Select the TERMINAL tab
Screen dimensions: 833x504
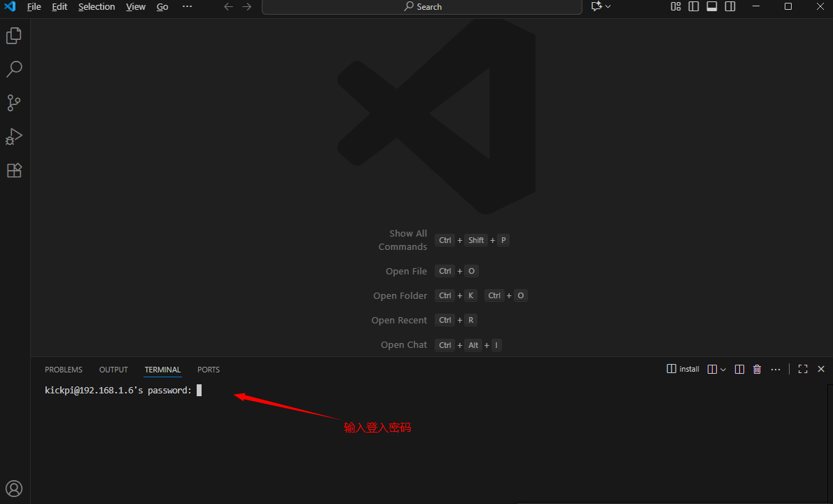coord(162,370)
